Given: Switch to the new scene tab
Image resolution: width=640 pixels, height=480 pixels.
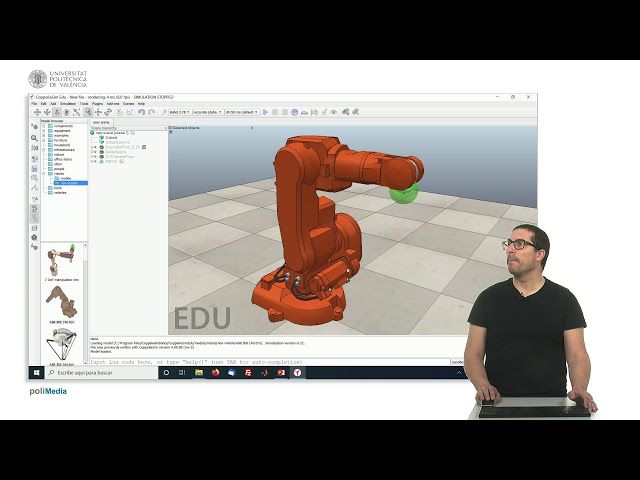Looking at the screenshot, I should point(101,122).
